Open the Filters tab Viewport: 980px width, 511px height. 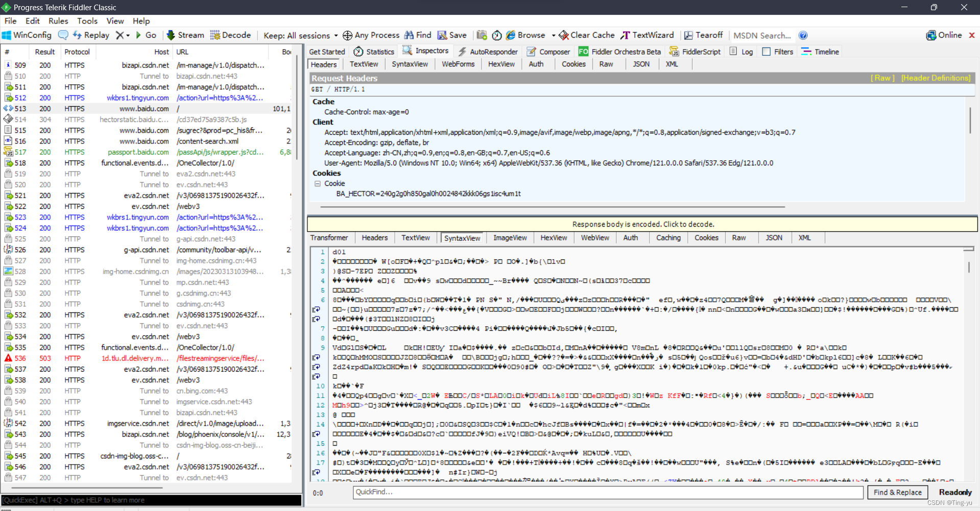777,52
